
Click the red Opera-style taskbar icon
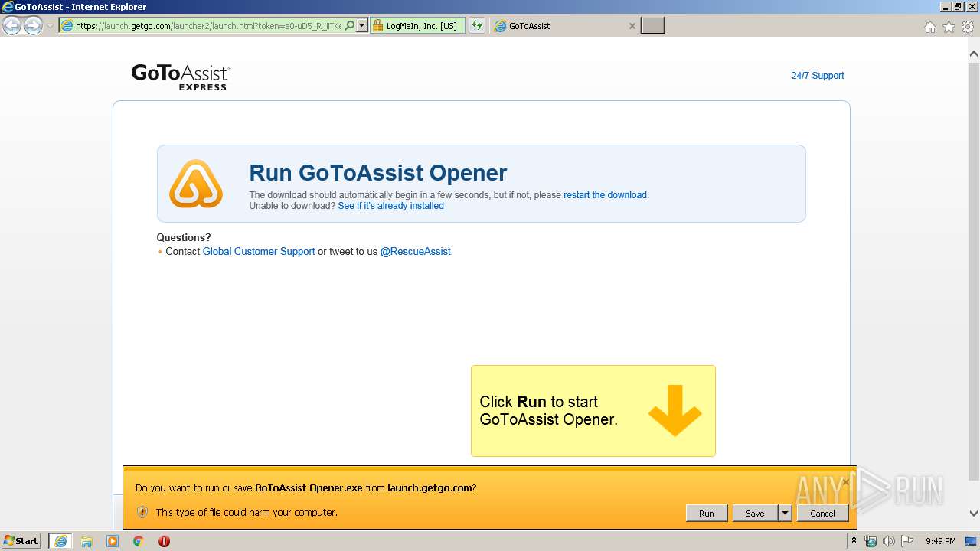164,541
